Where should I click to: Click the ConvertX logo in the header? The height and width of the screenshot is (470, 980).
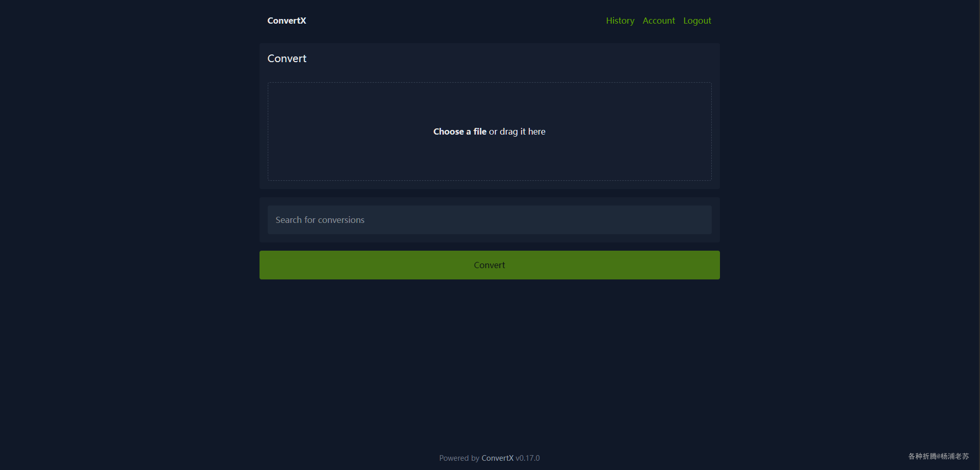[287, 21]
